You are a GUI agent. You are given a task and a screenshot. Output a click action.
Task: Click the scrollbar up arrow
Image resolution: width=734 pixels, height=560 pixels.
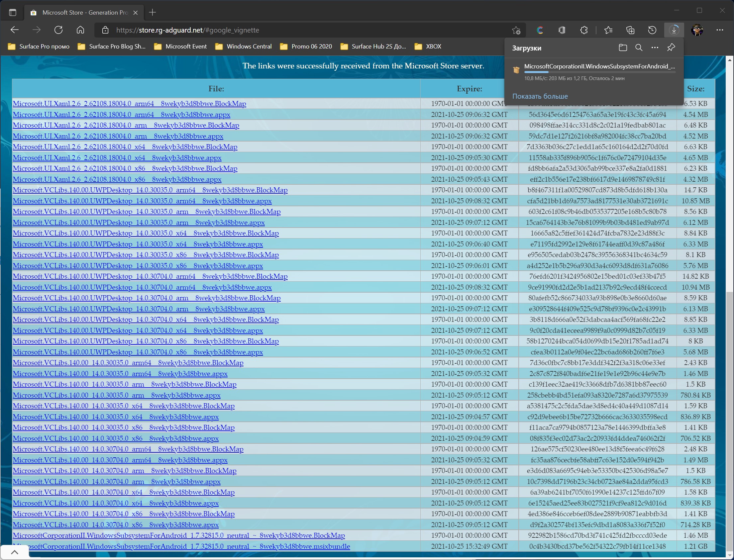pyautogui.click(x=729, y=60)
